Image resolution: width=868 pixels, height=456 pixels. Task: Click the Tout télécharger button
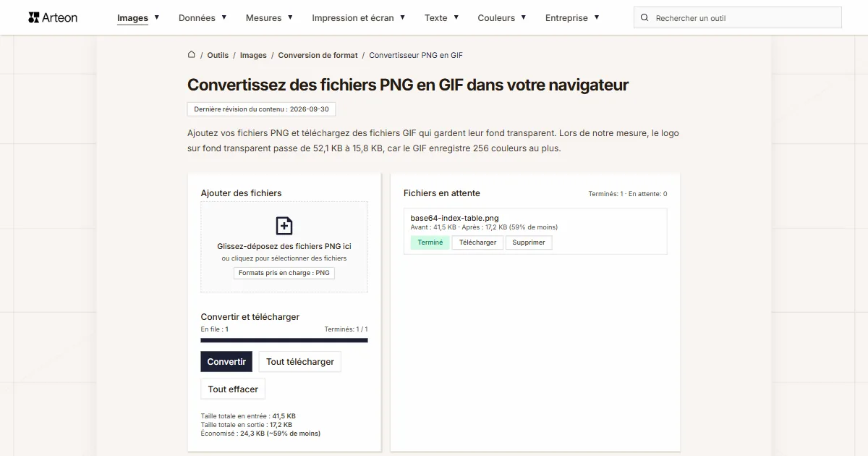(x=300, y=361)
